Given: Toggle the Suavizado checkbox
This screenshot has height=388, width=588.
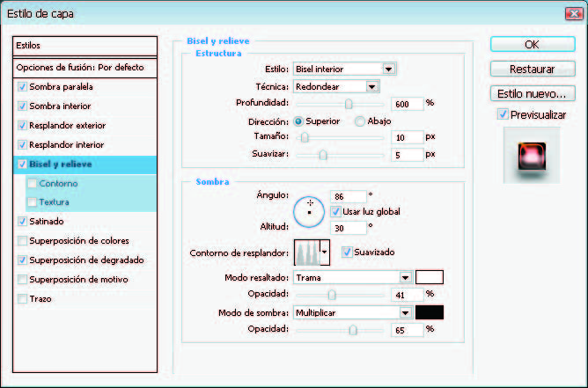Looking at the screenshot, I should click(347, 252).
